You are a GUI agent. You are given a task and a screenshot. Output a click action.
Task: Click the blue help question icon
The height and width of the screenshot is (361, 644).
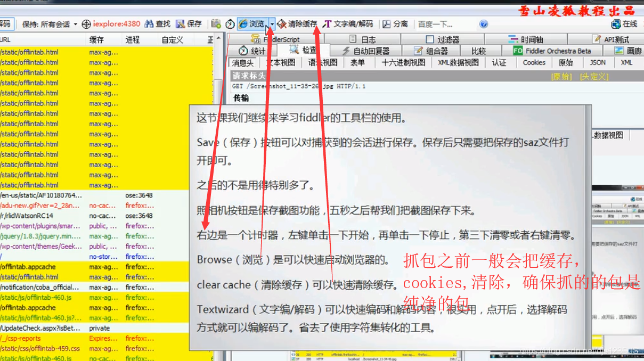click(484, 24)
